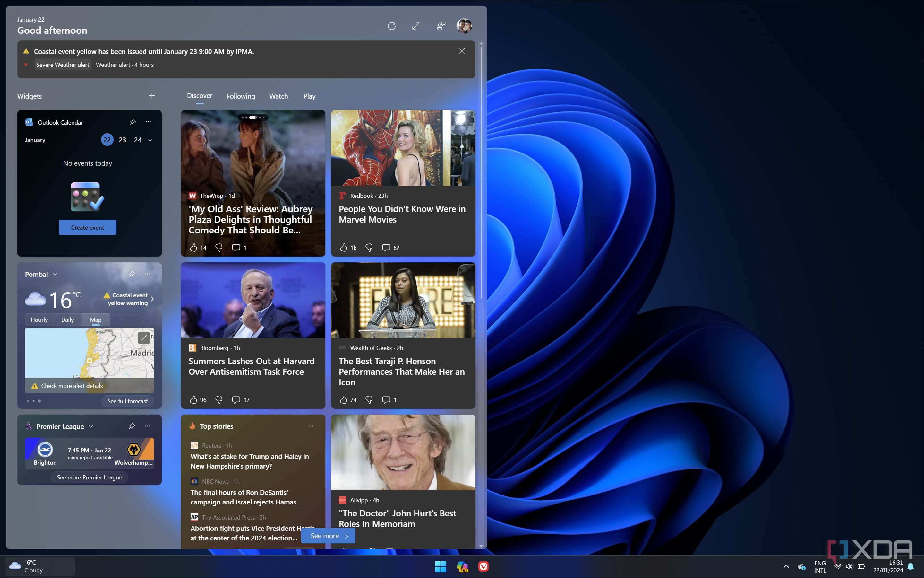924x578 pixels.
Task: Add a new widget with plus icon
Action: [151, 96]
